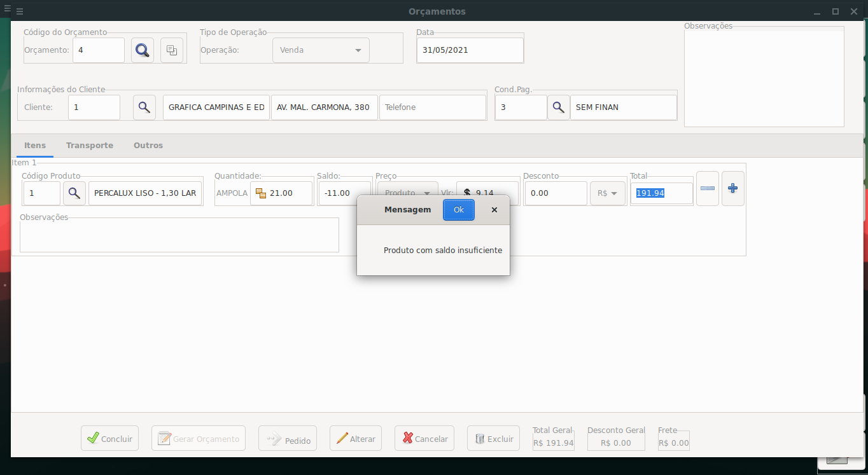Click the PERCALUX LISO product name field
868x475 pixels.
point(145,193)
